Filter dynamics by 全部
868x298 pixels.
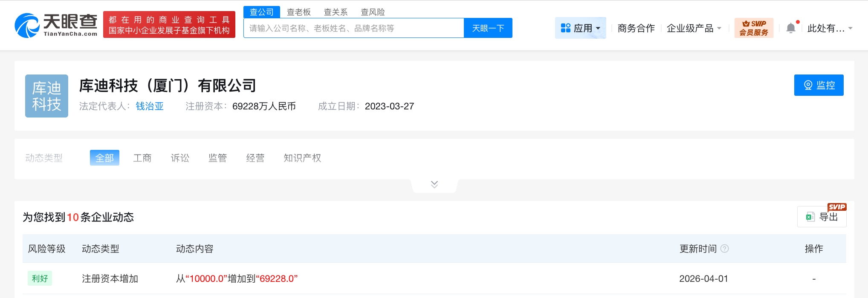[x=104, y=158]
